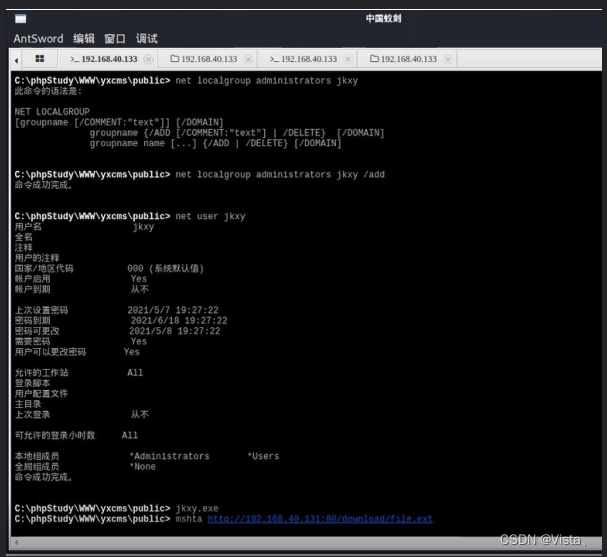This screenshot has width=607, height=557.
Task: Click the 'jkxy.exe' command text
Action: [197, 508]
